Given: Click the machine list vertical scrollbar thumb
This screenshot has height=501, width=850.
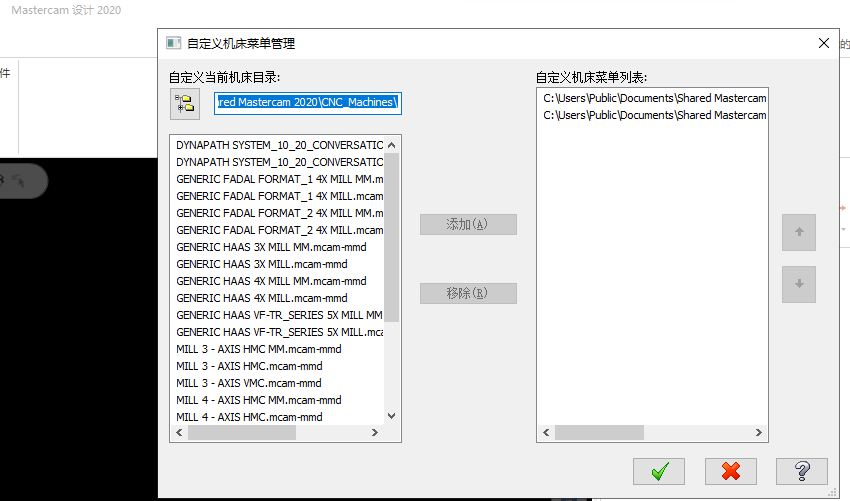Looking at the screenshot, I should click(x=391, y=237).
